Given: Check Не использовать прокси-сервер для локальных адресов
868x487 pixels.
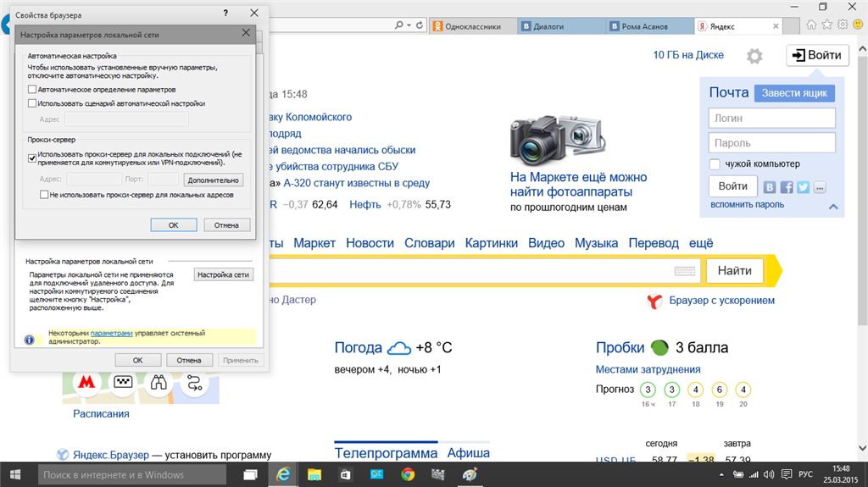Looking at the screenshot, I should (44, 195).
